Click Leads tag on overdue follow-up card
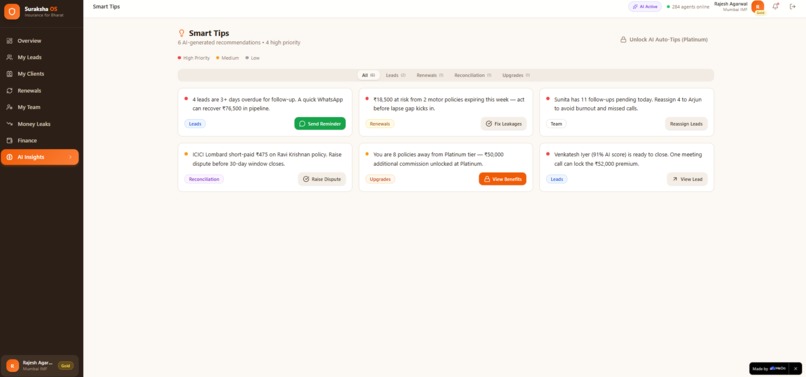Image resolution: width=806 pixels, height=377 pixels. [x=195, y=124]
